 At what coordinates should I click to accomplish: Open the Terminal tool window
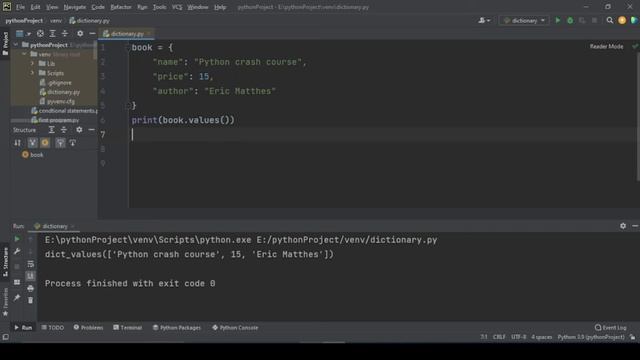click(127, 327)
